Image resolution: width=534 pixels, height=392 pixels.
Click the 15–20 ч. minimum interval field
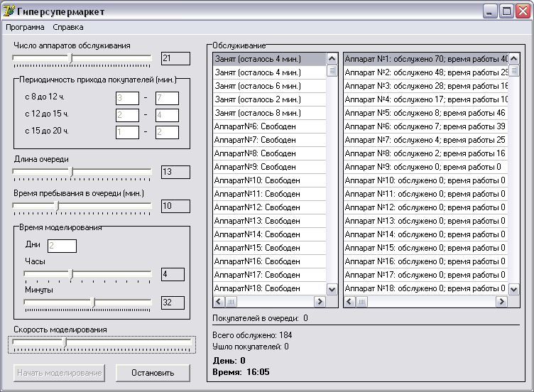click(127, 132)
